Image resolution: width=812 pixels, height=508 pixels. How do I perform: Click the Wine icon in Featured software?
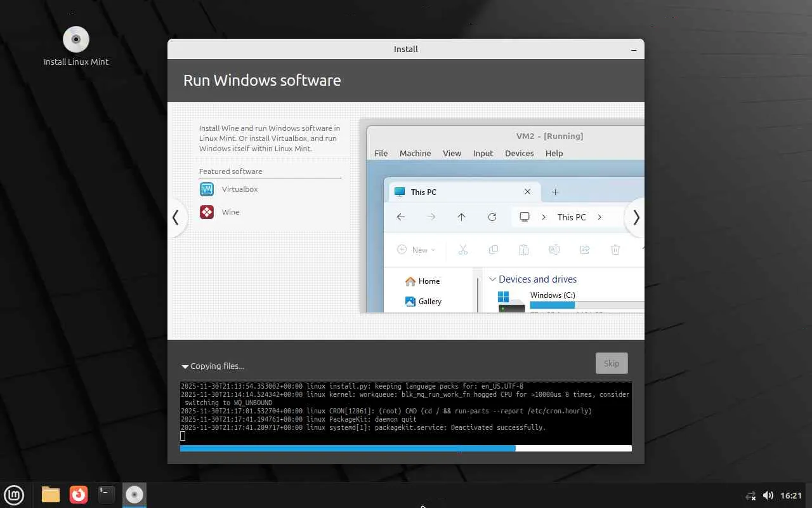[x=207, y=212]
